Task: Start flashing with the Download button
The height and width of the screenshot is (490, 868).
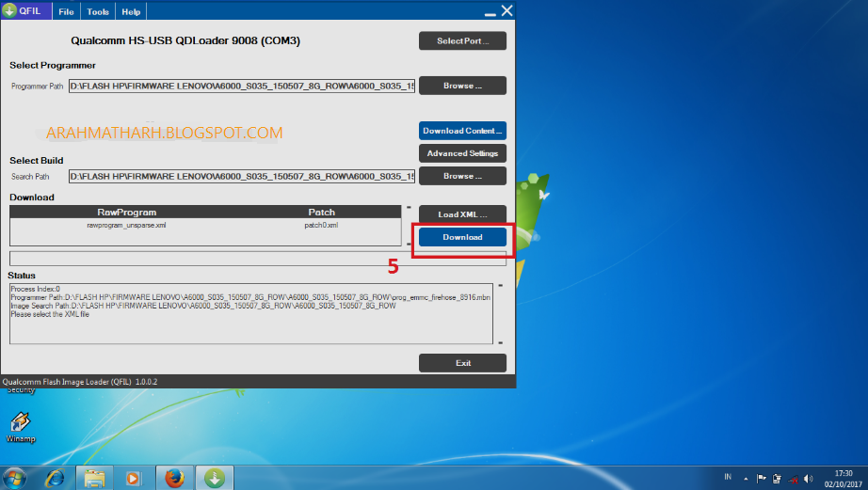Action: point(462,237)
